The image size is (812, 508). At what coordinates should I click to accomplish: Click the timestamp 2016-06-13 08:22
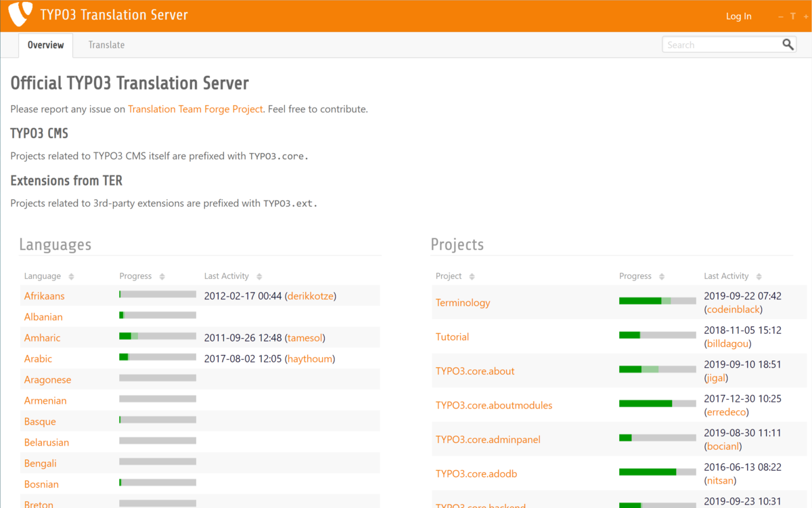click(x=743, y=467)
